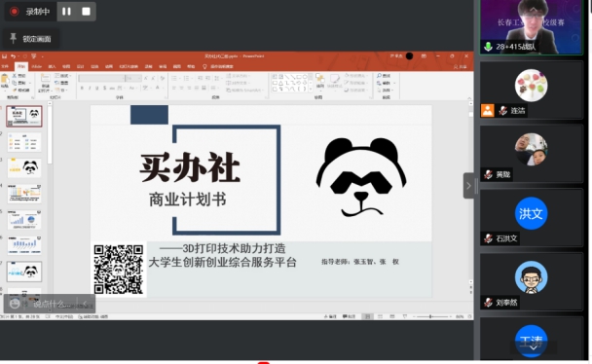Screen dimensions: 592x364
Task: Switch to slide sorter view in the status bar
Action: point(380,316)
